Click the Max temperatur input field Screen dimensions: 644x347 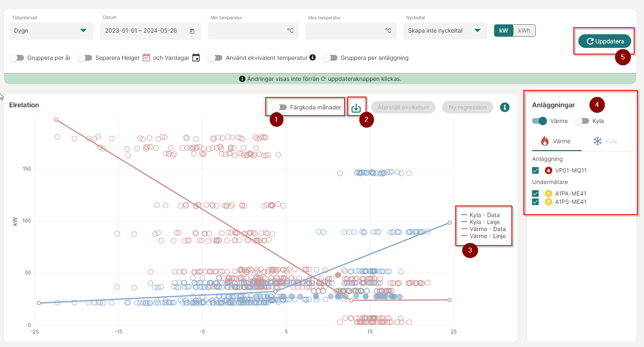351,31
